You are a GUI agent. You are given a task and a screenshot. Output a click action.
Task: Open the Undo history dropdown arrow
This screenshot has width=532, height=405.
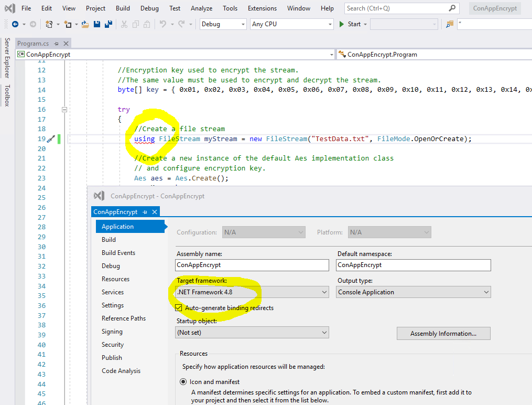(172, 24)
